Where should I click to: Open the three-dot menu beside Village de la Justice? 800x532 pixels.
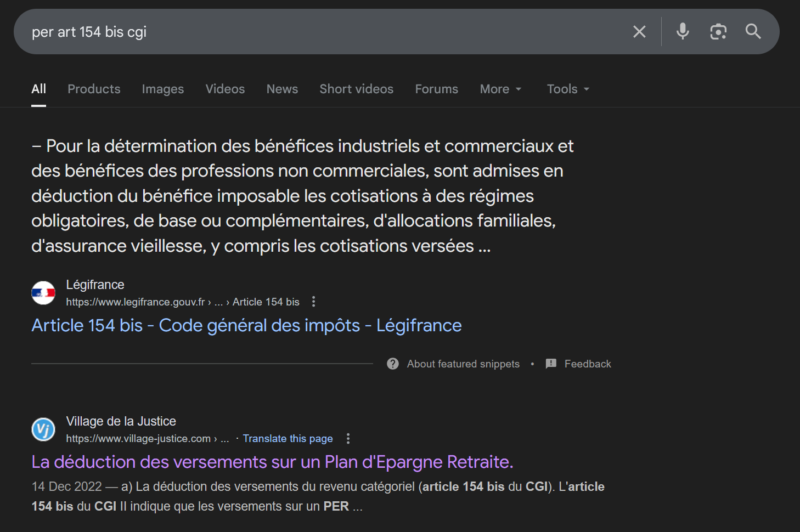[348, 438]
